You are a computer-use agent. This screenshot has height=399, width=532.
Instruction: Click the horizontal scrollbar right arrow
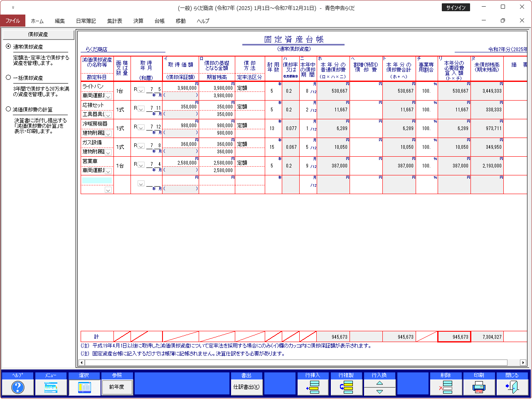tap(523, 363)
